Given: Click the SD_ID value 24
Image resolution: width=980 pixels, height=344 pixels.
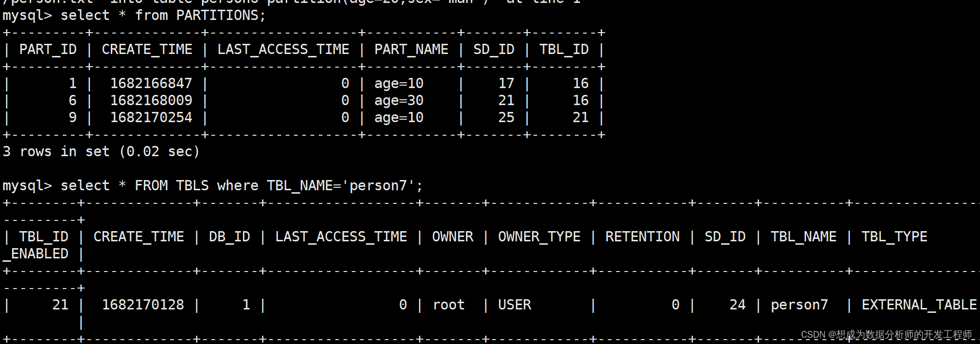Looking at the screenshot, I should [x=738, y=305].
